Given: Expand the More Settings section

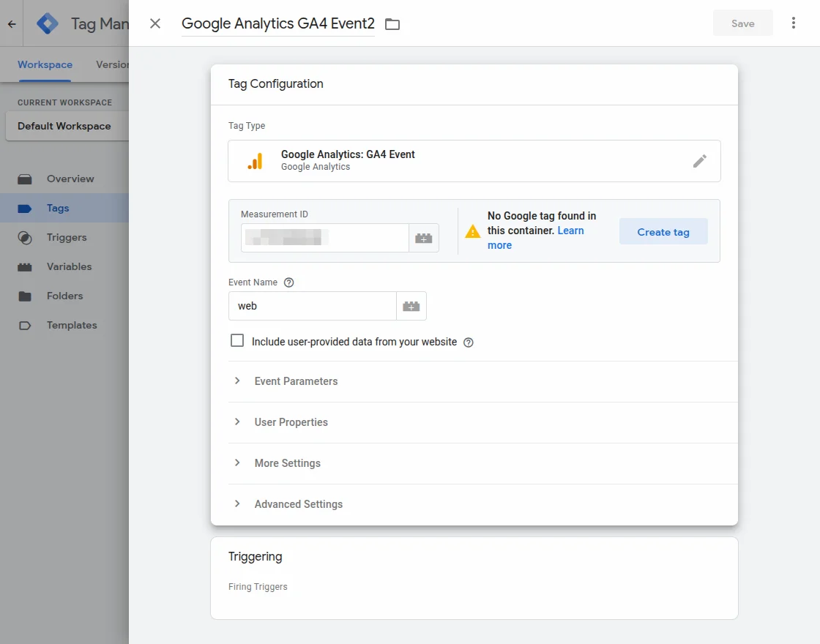Looking at the screenshot, I should click(287, 463).
